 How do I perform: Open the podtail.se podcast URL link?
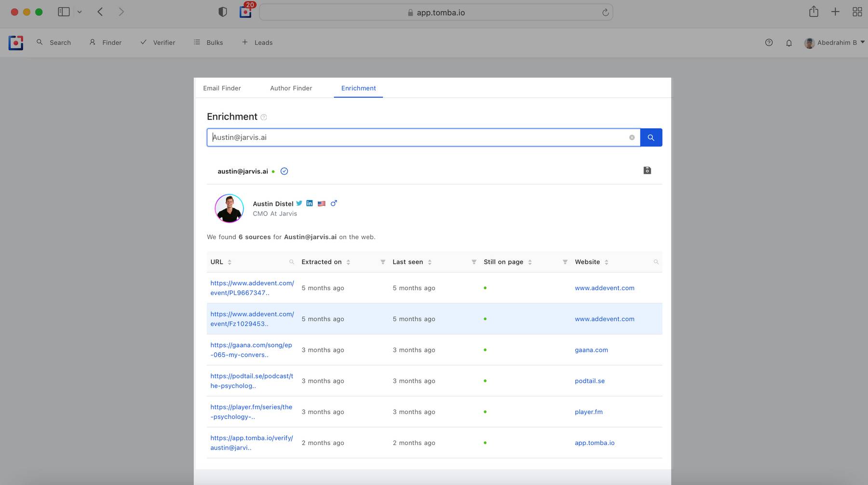[x=251, y=381]
